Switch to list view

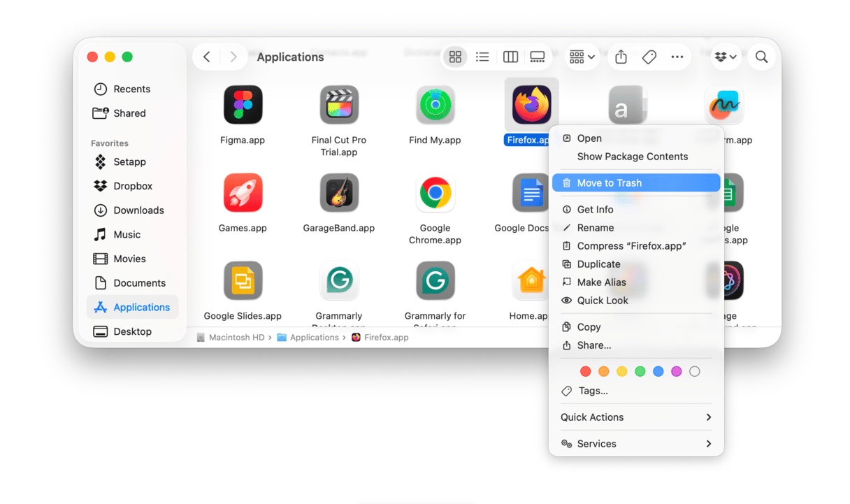[x=482, y=57]
